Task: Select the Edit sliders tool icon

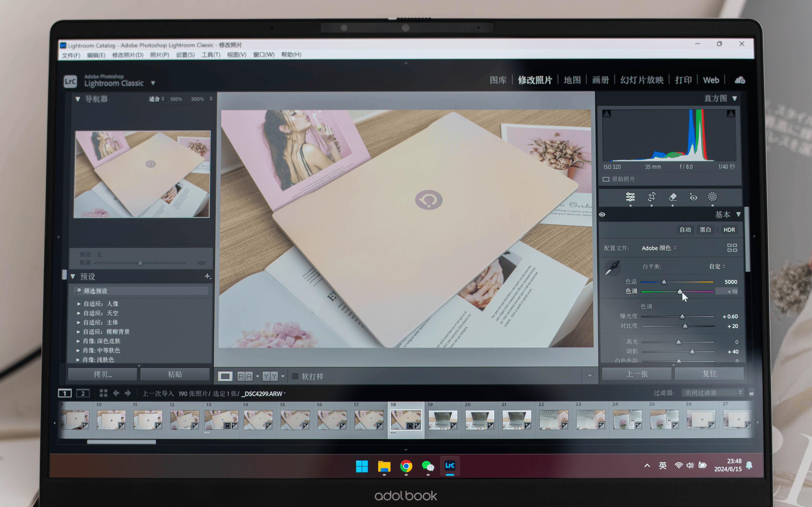Action: pos(630,197)
